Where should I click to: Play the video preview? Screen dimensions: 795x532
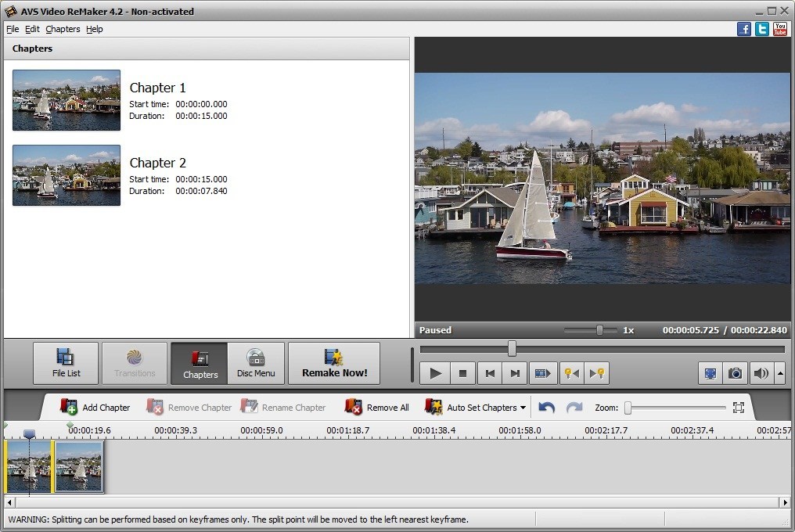click(435, 374)
